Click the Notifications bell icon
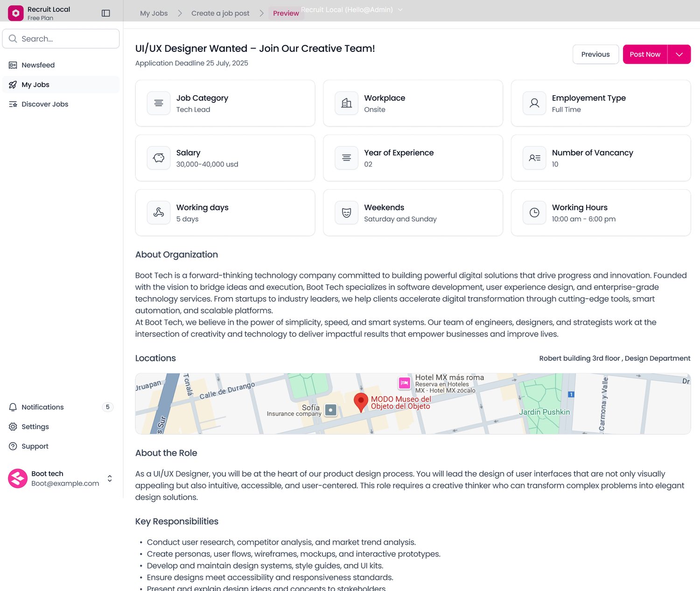The width and height of the screenshot is (700, 591). (13, 407)
